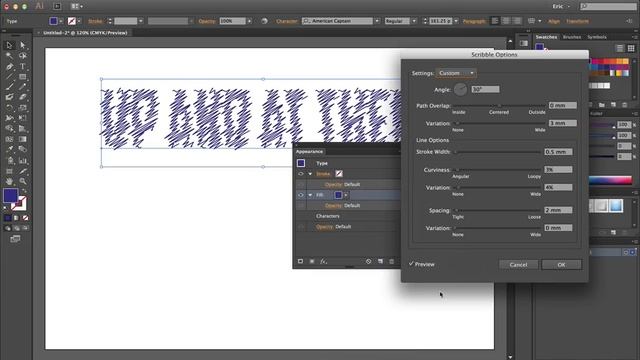Click the None color mode icon
The height and width of the screenshot is (360, 640).
point(25,218)
